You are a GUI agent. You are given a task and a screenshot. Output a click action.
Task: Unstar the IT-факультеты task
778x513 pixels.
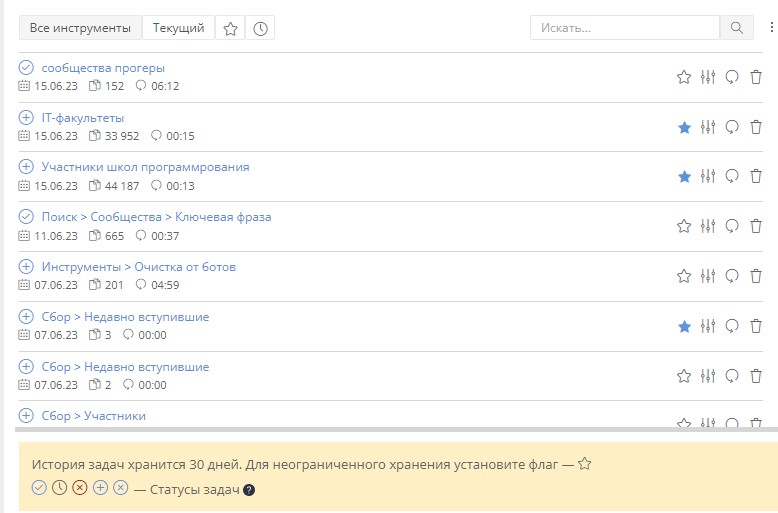click(x=684, y=127)
